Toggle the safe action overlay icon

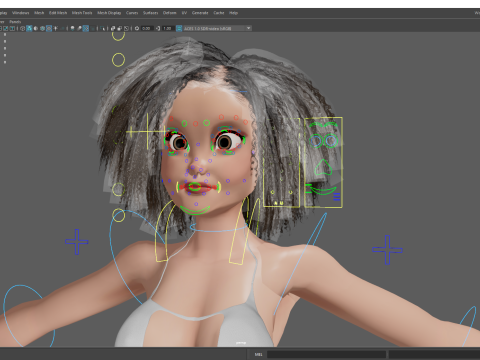pos(6,28)
